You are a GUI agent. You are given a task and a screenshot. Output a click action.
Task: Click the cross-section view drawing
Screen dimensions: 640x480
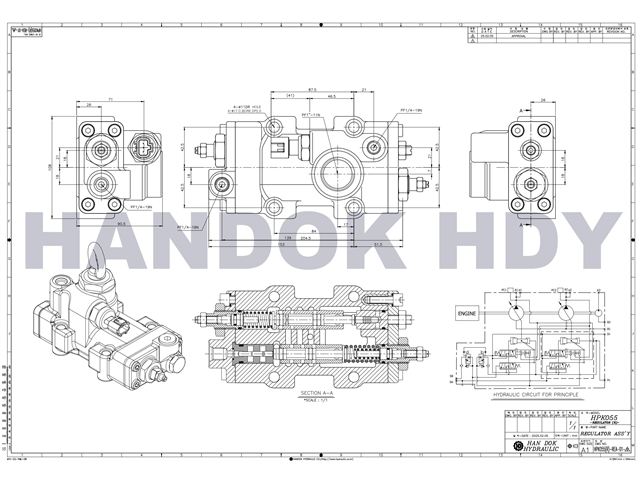[312, 336]
